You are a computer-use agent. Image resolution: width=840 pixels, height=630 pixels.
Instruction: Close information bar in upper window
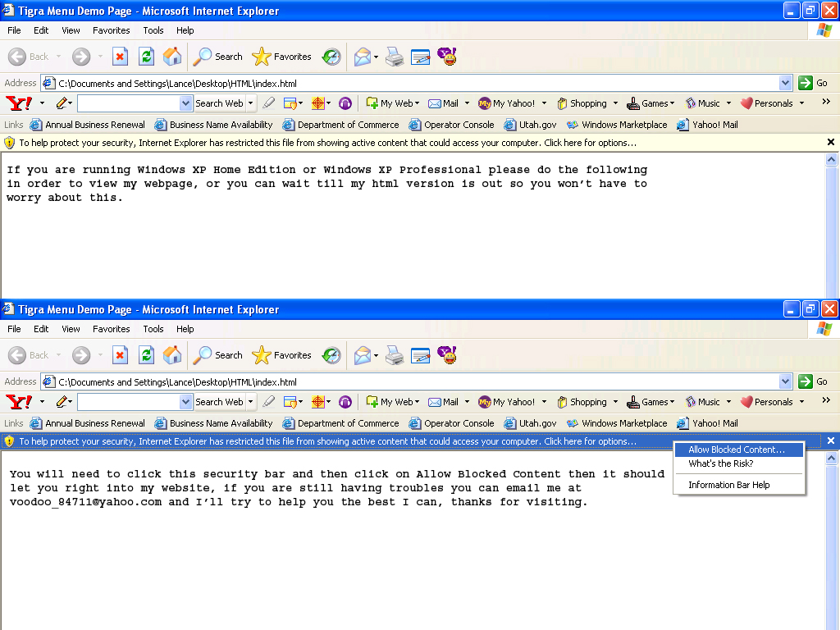point(830,142)
